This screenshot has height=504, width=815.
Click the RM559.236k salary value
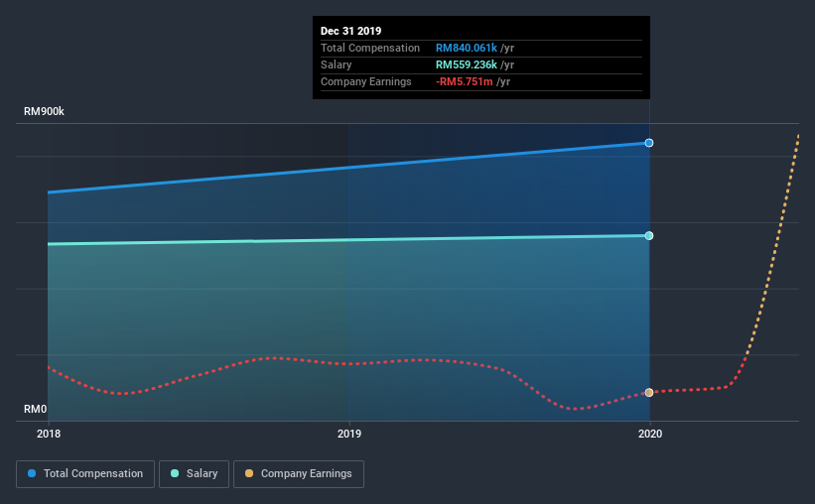(x=467, y=64)
